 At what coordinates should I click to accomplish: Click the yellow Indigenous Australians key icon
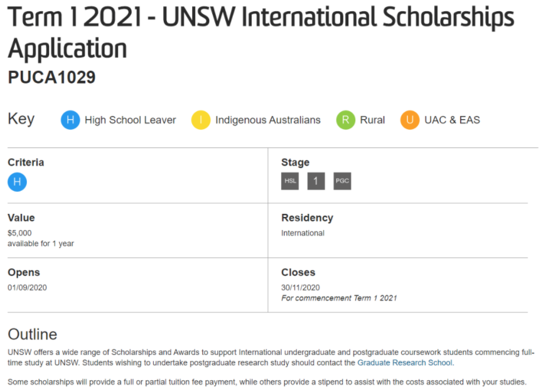point(201,120)
